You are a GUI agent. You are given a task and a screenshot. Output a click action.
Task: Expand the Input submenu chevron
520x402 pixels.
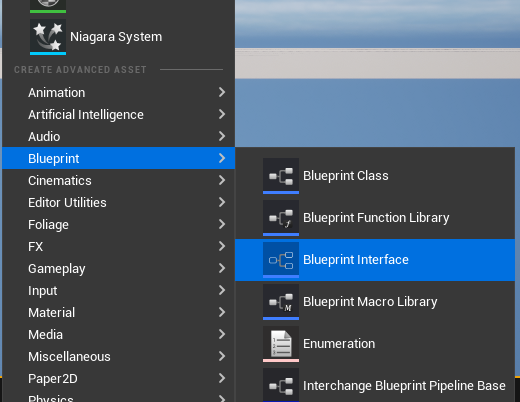(222, 290)
